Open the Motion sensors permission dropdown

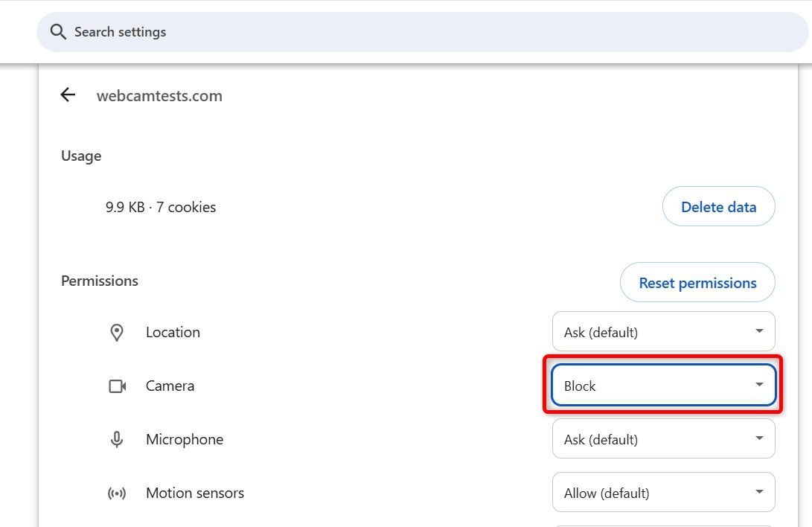663,494
